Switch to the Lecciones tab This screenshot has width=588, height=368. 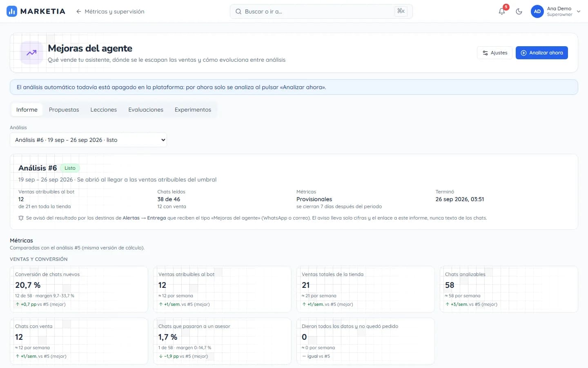click(x=104, y=110)
